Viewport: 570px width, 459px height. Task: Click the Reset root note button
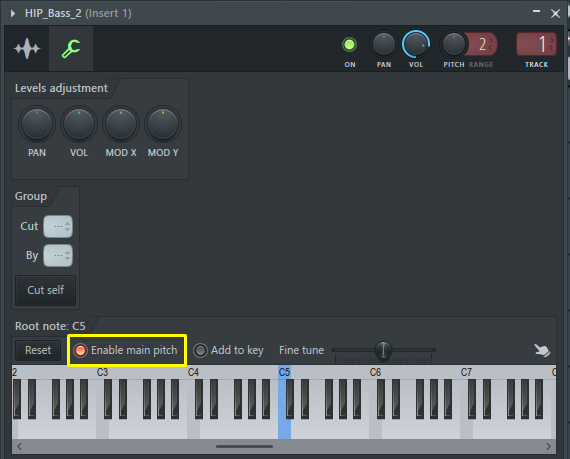tap(38, 350)
